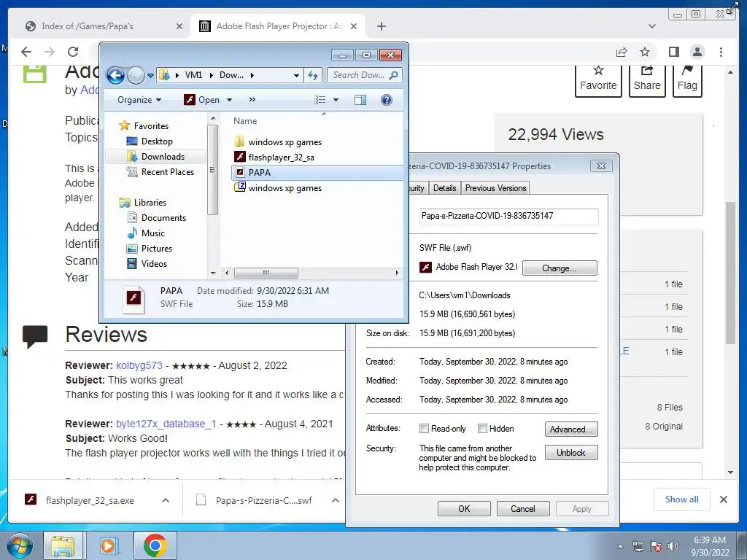The image size is (747, 560).
Task: Click the Explorer back arrow button
Action: [x=115, y=75]
